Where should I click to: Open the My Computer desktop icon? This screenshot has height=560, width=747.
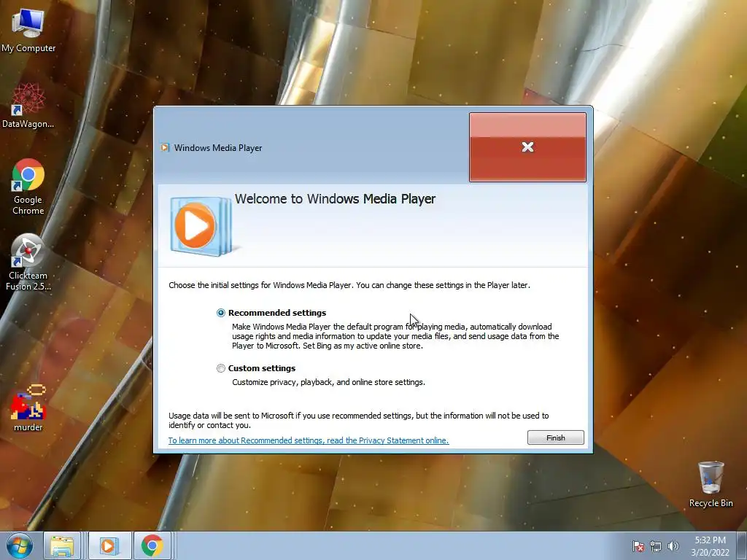coord(28,29)
